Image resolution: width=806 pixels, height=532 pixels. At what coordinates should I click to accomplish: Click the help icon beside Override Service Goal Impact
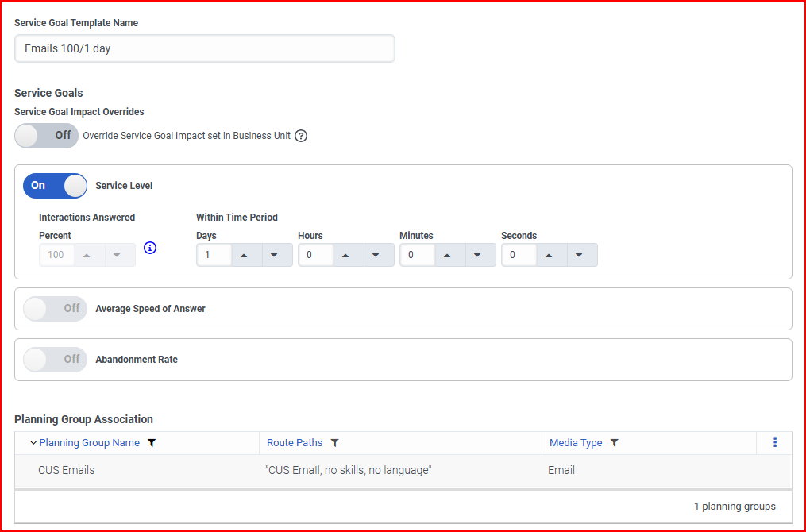(301, 136)
